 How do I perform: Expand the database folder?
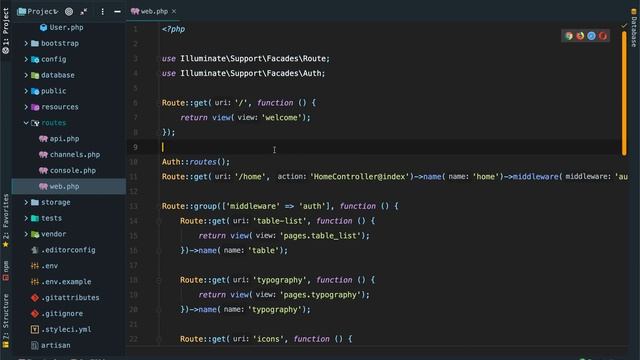(x=26, y=75)
